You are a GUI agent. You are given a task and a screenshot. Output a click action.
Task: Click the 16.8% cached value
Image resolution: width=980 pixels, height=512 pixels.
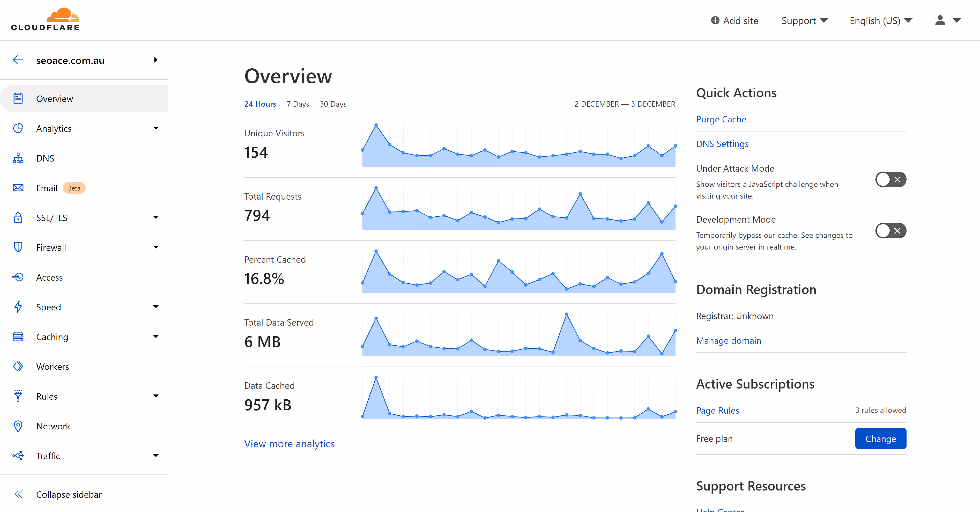[264, 279]
